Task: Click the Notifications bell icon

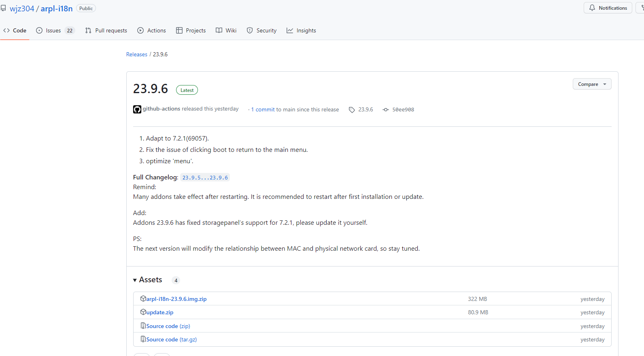Action: [x=592, y=8]
